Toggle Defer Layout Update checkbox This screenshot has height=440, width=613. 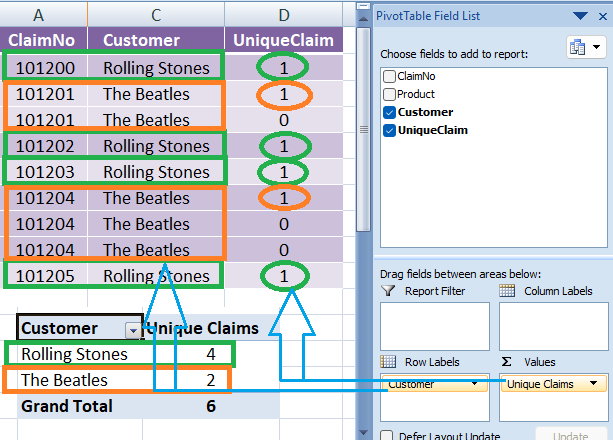point(387,436)
